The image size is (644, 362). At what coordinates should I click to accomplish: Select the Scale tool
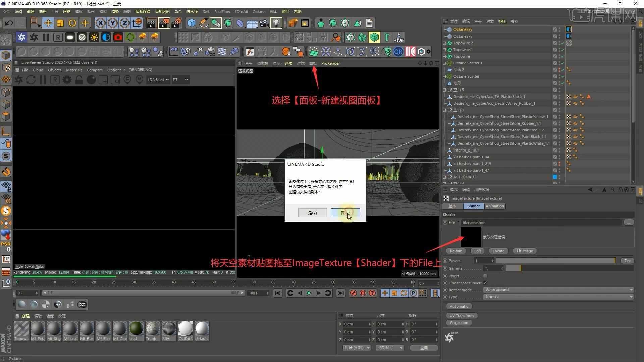tap(60, 23)
